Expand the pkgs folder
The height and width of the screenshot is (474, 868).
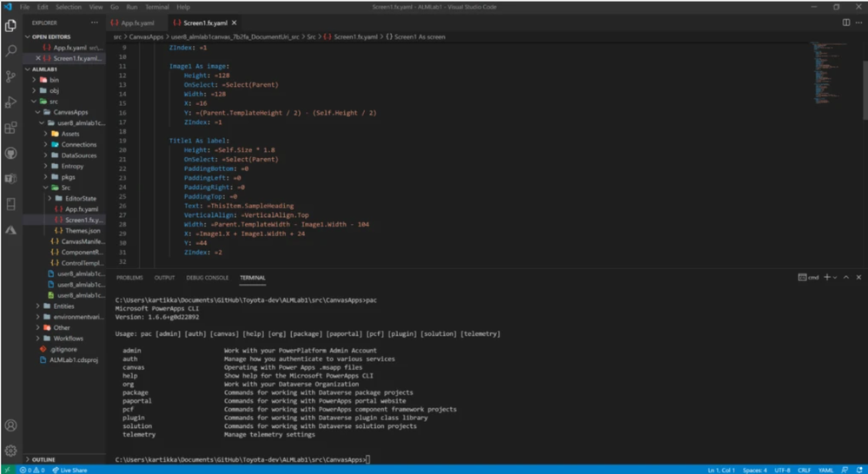pos(68,177)
